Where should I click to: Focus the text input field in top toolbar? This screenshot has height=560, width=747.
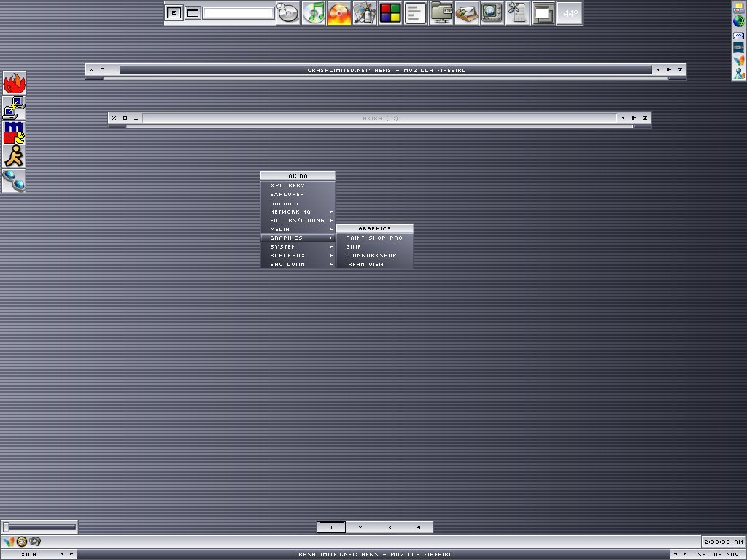click(x=239, y=13)
